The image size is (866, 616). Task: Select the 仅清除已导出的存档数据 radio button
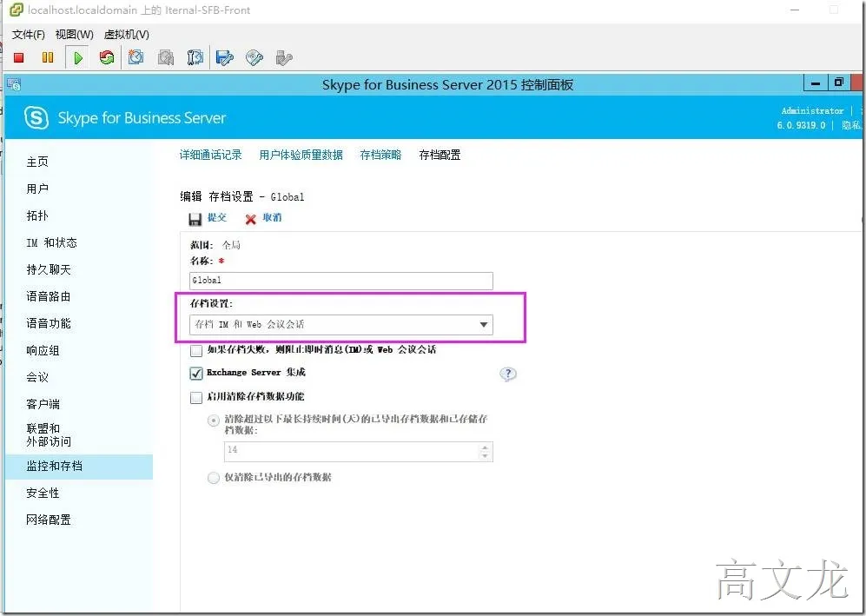(213, 478)
